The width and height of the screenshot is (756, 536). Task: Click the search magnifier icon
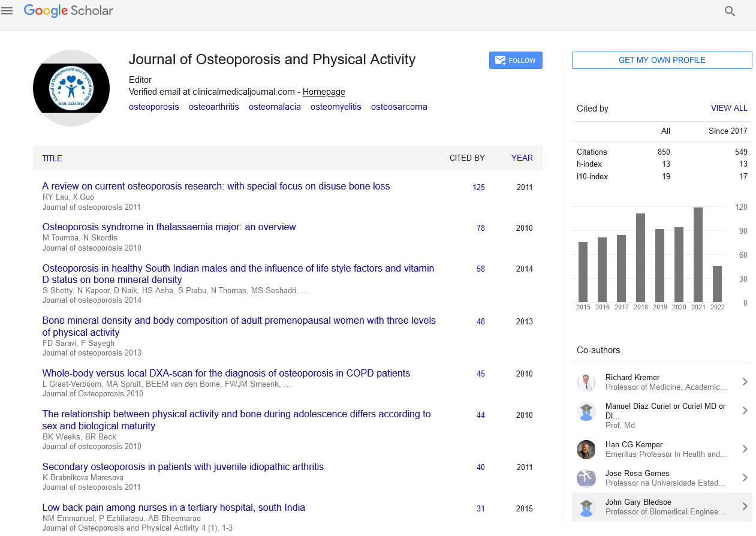click(x=730, y=11)
